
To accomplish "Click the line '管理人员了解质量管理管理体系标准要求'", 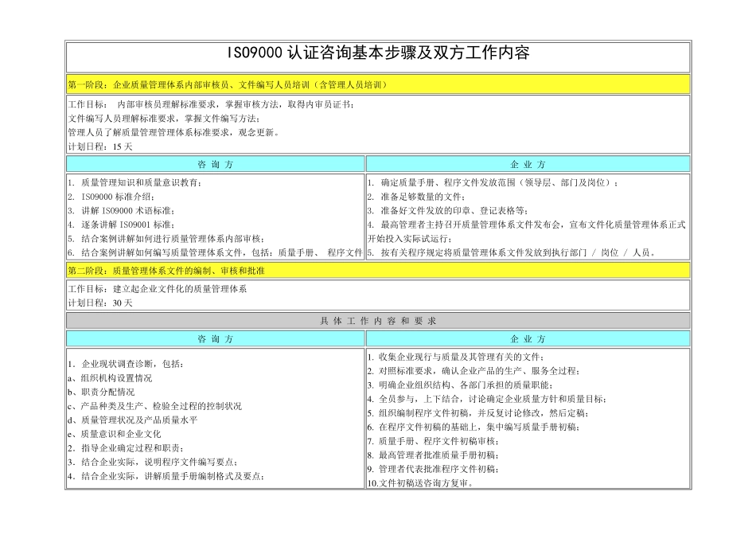I will pyautogui.click(x=174, y=132).
